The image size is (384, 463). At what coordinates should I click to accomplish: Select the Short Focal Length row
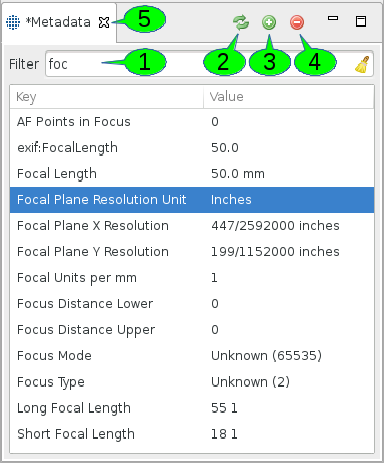coord(192,434)
